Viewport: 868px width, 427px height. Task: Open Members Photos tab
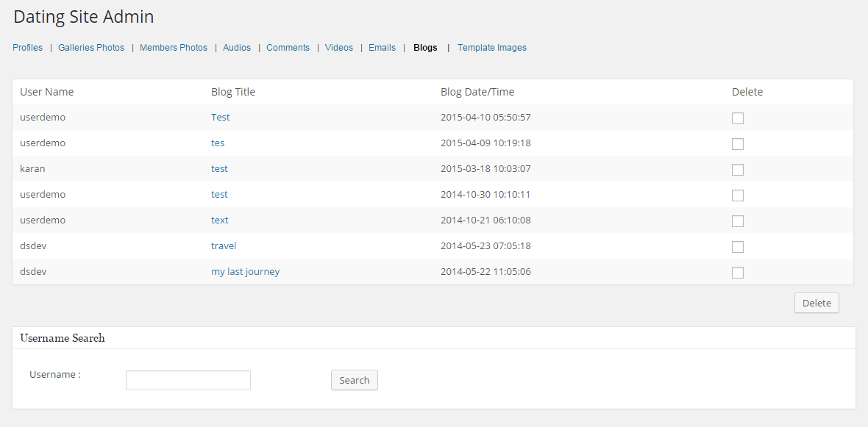click(174, 48)
